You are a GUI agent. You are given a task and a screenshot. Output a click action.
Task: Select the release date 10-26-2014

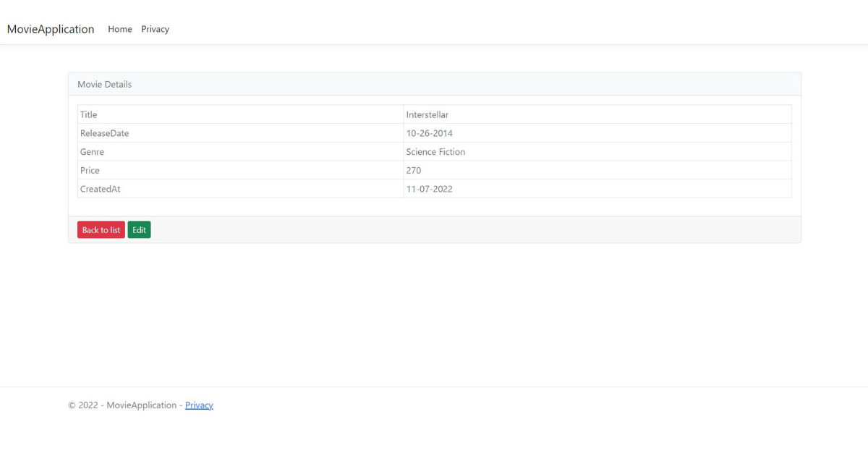[x=430, y=133]
